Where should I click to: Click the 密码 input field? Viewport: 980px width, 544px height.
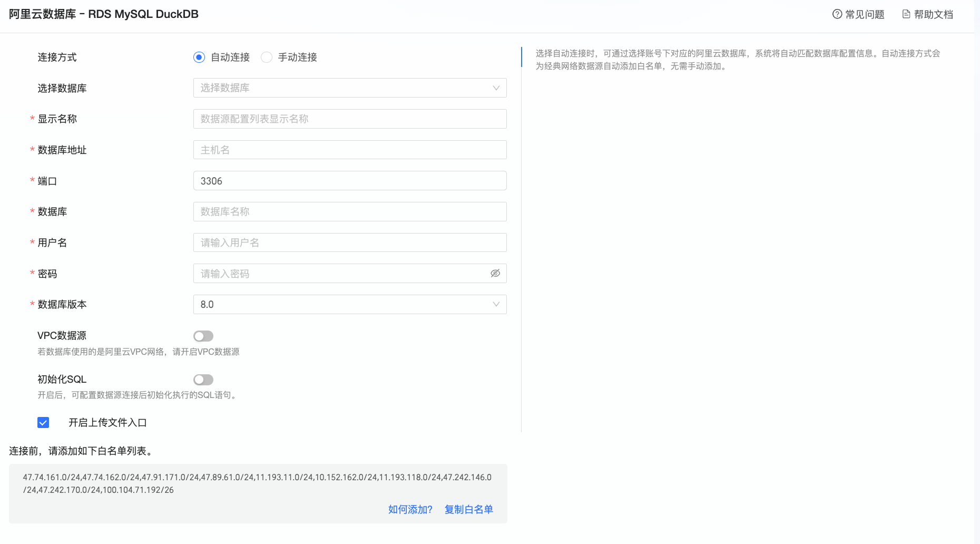click(x=350, y=273)
